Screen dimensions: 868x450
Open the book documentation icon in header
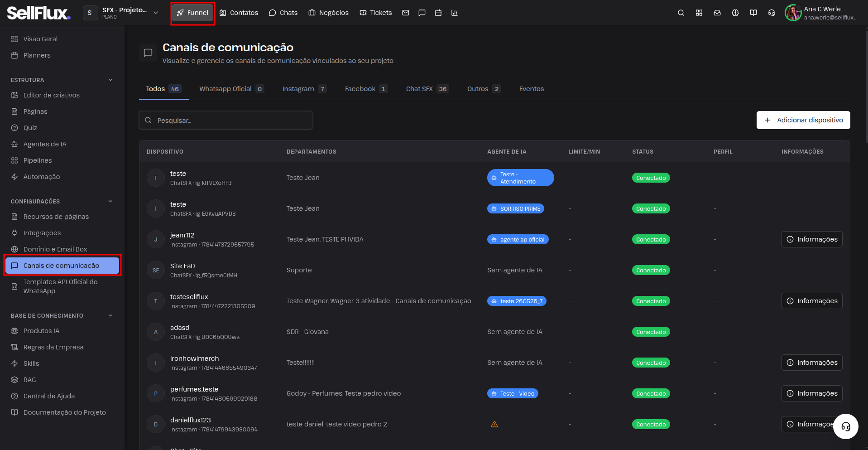[753, 13]
